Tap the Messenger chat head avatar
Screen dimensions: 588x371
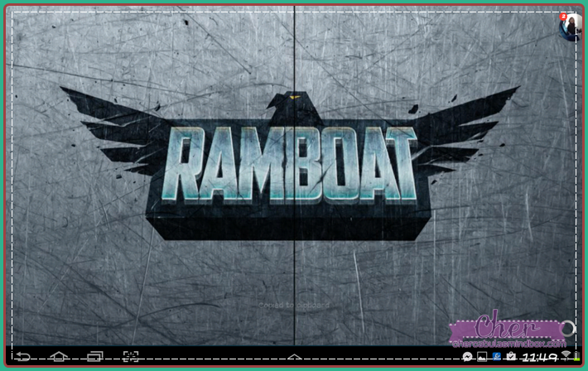coord(570,26)
